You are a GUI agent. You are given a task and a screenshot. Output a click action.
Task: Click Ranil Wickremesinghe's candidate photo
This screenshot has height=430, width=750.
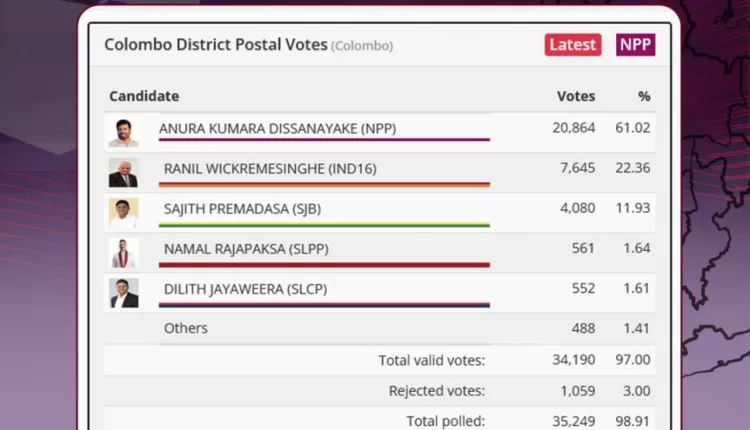[123, 173]
